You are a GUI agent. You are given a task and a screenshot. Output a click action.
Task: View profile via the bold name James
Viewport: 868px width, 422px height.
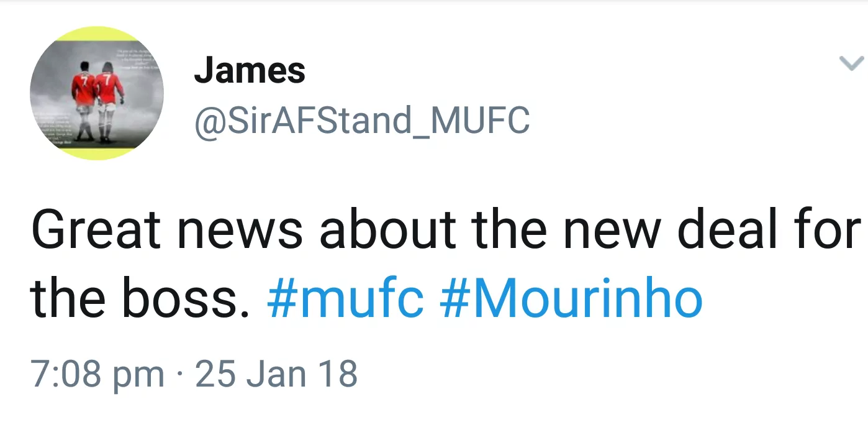tap(250, 70)
